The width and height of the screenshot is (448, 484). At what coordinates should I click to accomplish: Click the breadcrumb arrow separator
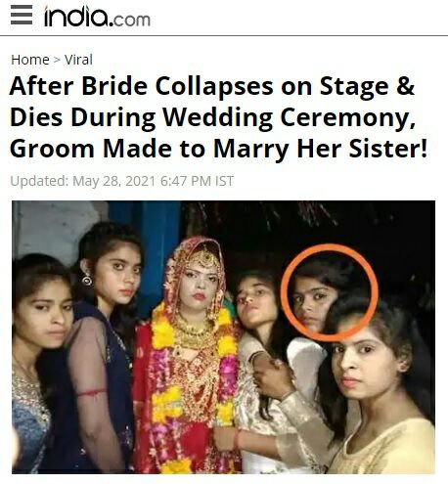click(x=57, y=60)
